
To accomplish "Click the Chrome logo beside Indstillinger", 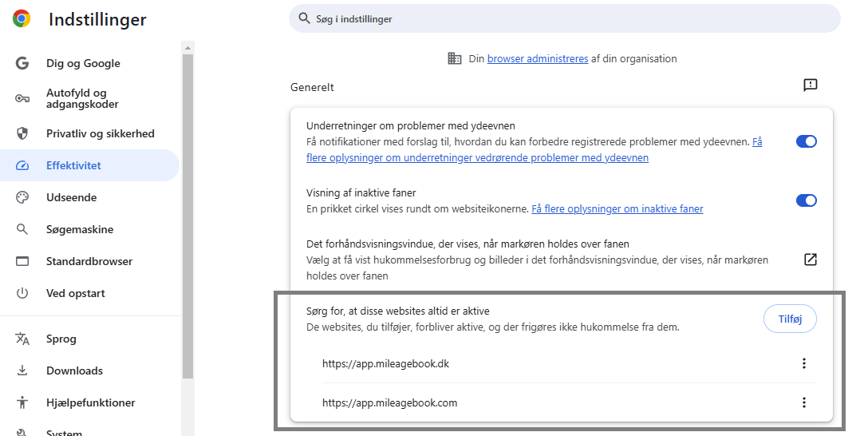I will pyautogui.click(x=22, y=19).
